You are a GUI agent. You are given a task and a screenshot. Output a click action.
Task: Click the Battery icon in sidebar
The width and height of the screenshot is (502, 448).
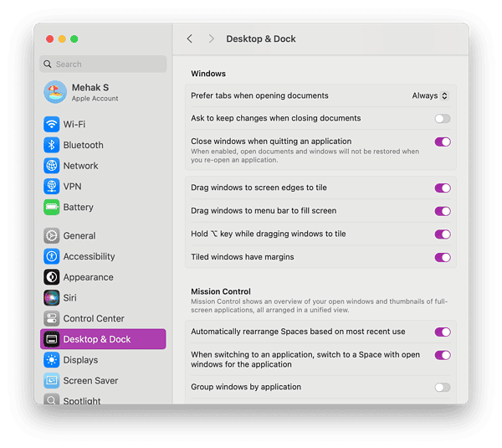tap(52, 207)
